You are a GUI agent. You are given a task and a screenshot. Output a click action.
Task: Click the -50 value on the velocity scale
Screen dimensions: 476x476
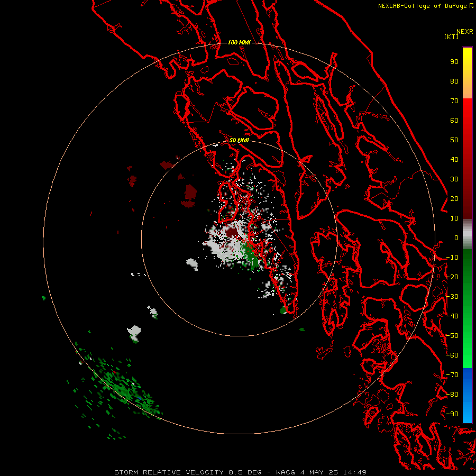click(x=452, y=336)
